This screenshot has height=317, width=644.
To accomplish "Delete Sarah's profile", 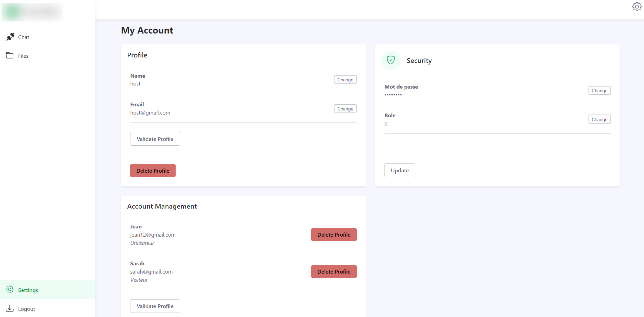I will coord(334,272).
